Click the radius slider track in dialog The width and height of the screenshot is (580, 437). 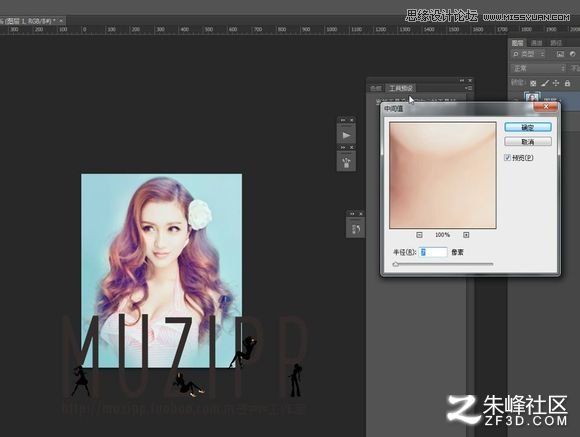point(443,264)
